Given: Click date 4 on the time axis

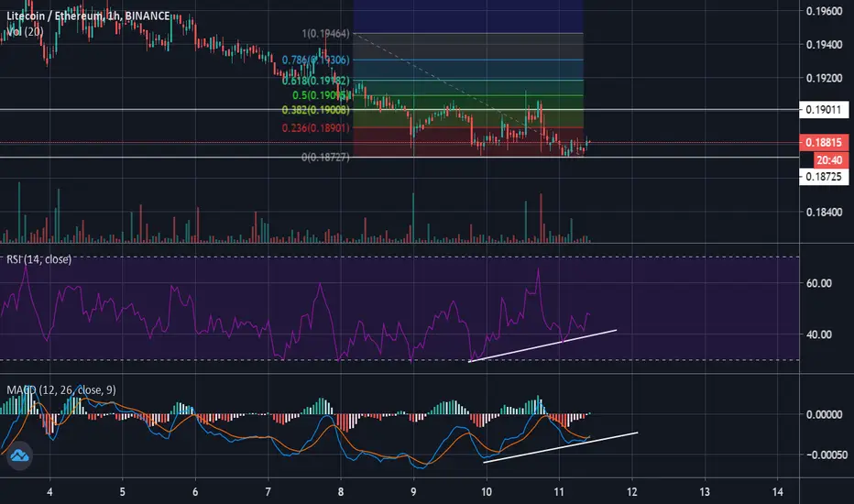Looking at the screenshot, I should pos(49,492).
